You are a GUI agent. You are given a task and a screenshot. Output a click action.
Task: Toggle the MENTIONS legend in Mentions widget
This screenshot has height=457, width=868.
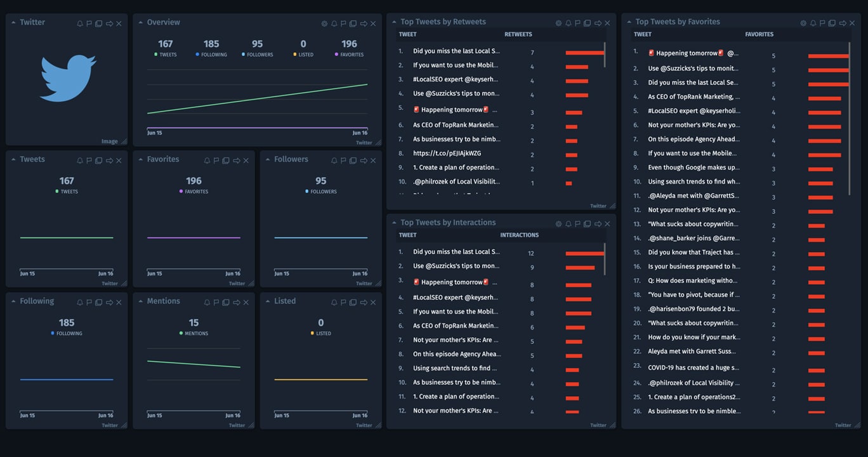pos(194,333)
